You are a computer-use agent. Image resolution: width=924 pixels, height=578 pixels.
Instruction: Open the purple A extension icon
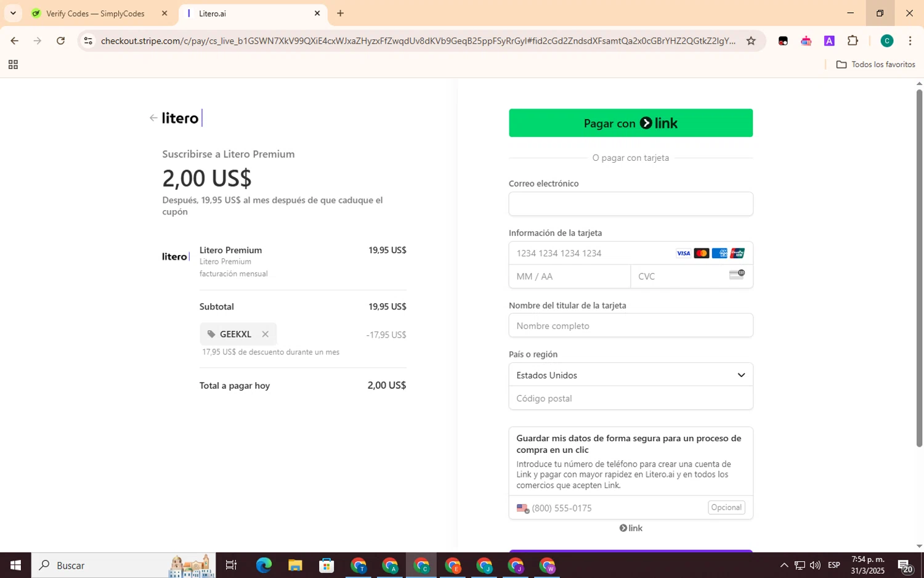[x=829, y=41]
